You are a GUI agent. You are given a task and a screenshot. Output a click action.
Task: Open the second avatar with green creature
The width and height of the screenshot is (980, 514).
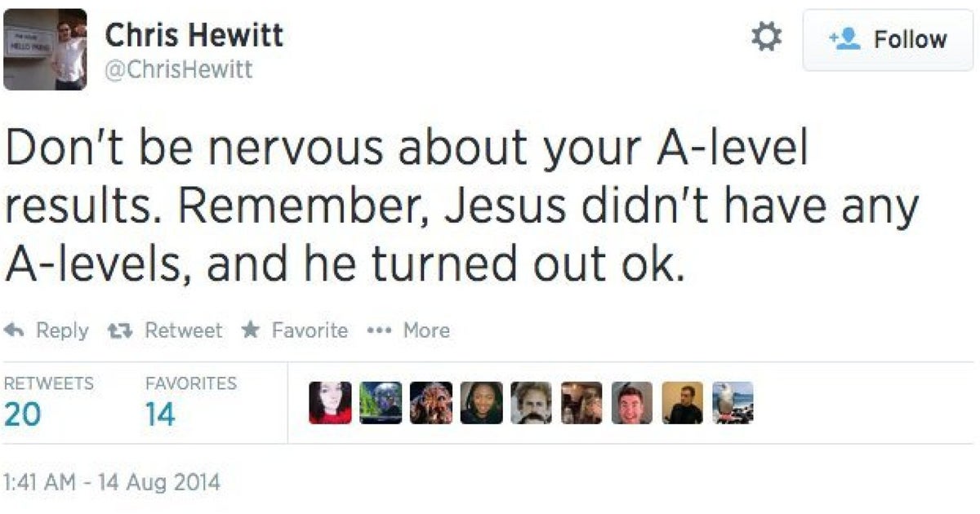(381, 403)
